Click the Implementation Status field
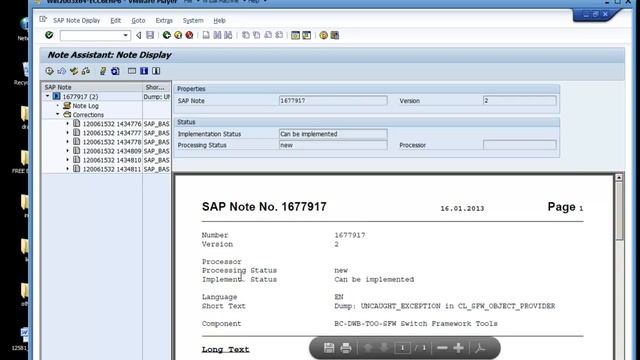This screenshot has width=640, height=360. point(333,134)
